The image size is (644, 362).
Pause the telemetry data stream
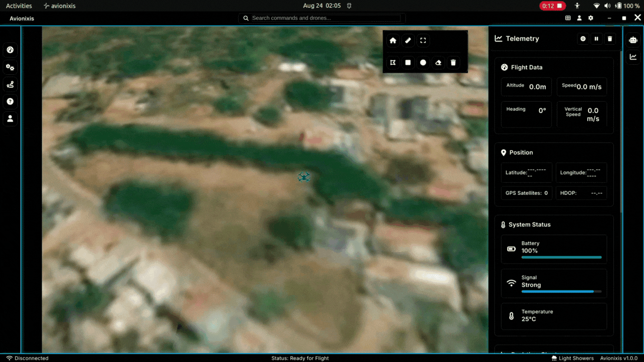click(596, 39)
